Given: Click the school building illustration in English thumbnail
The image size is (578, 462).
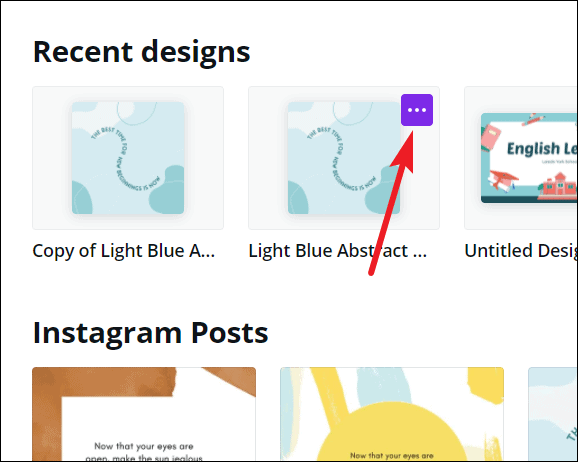Looking at the screenshot, I should pos(557,186).
